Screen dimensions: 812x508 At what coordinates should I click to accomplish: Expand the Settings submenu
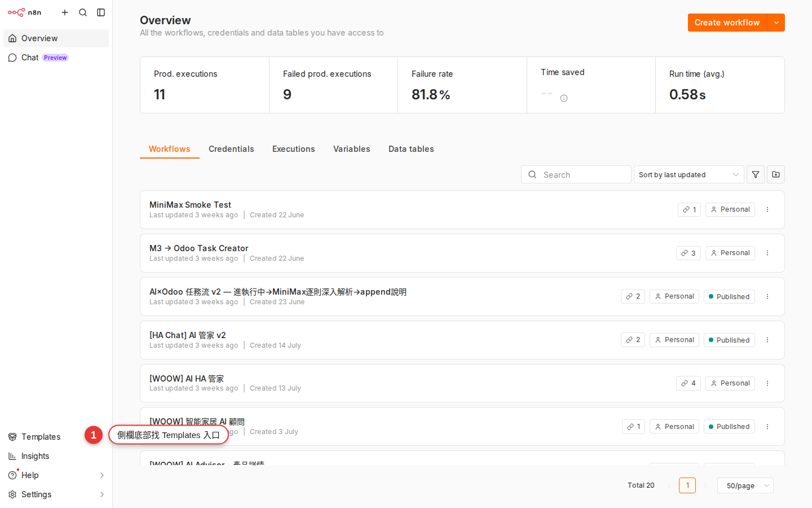[x=102, y=494]
